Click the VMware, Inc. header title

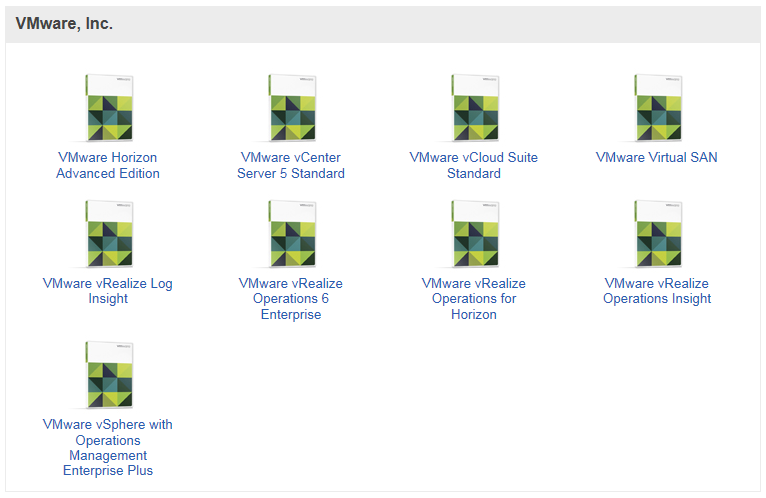[x=64, y=23]
